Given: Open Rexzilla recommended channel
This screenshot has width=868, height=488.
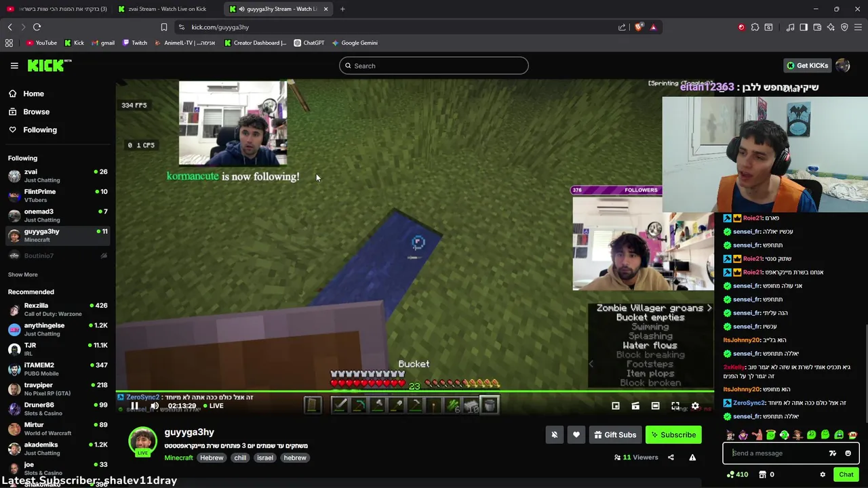Looking at the screenshot, I should tap(57, 310).
